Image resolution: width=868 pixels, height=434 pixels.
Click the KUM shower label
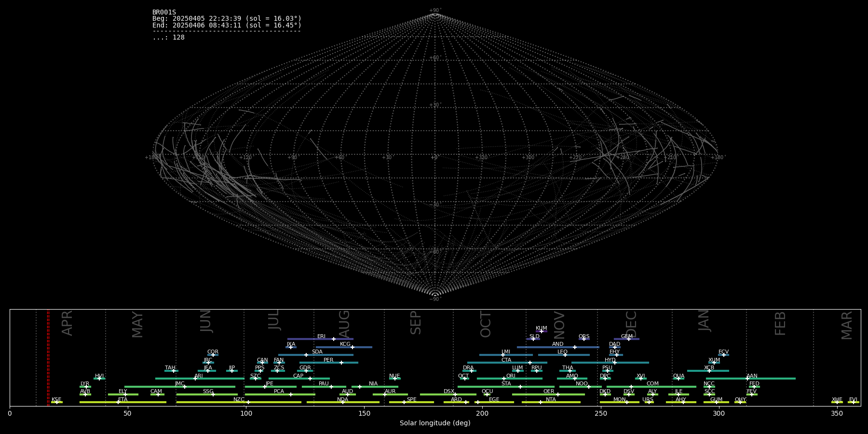(542, 328)
